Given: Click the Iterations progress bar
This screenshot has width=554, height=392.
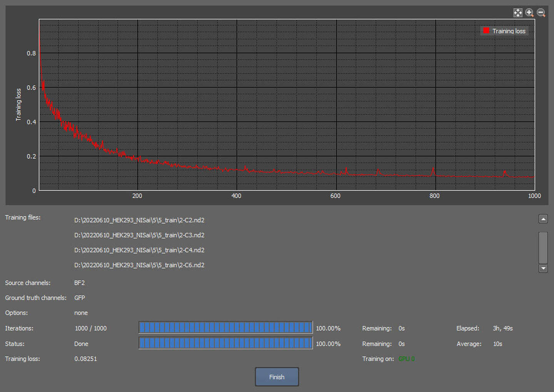Looking at the screenshot, I should click(225, 328).
